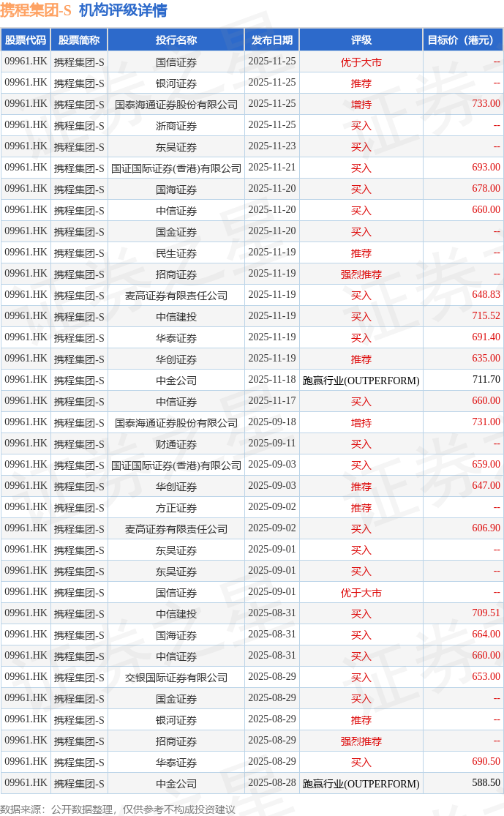The height and width of the screenshot is (816, 504).
Task: Click 强烈推荐 rating dated 2025-11-19
Action: pos(361,274)
